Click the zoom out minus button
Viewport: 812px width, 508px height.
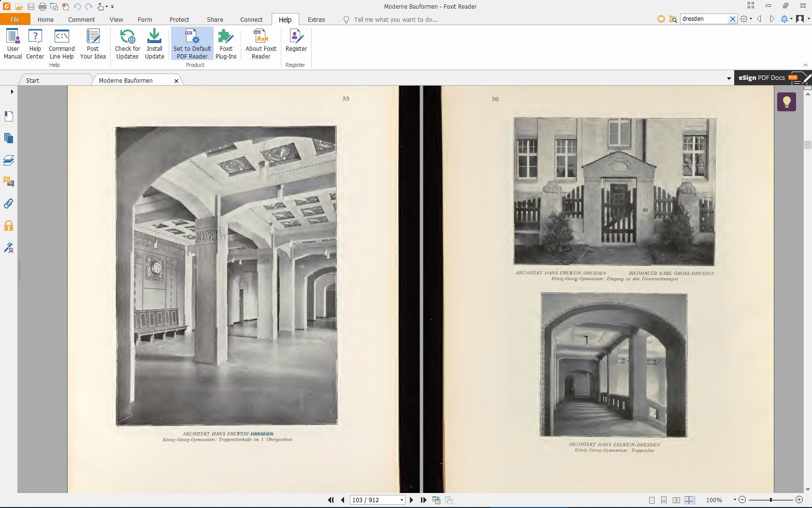(742, 500)
